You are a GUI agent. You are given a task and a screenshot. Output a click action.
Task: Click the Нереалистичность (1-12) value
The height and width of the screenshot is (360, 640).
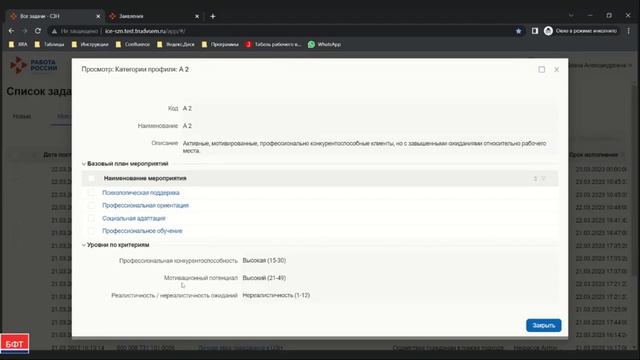276,295
